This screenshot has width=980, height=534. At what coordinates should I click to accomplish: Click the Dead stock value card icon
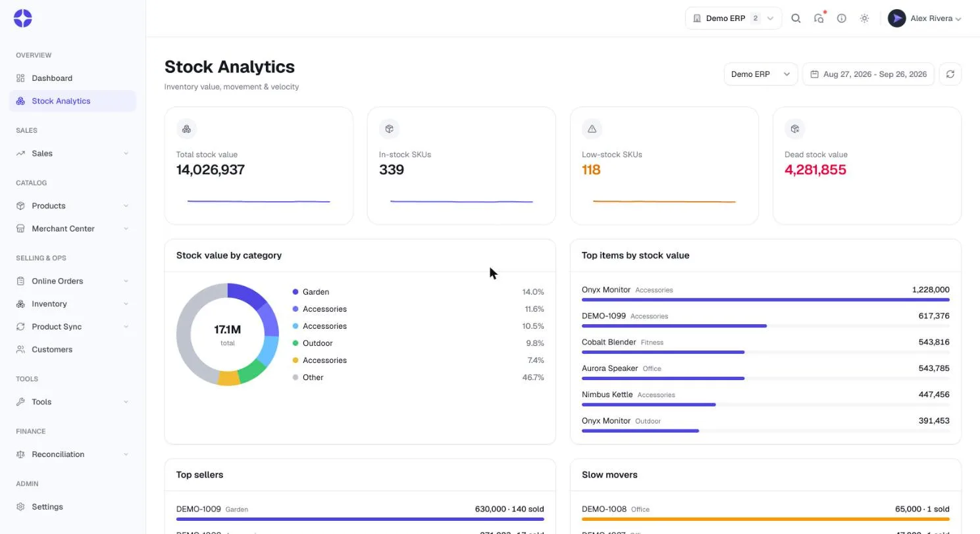click(795, 129)
